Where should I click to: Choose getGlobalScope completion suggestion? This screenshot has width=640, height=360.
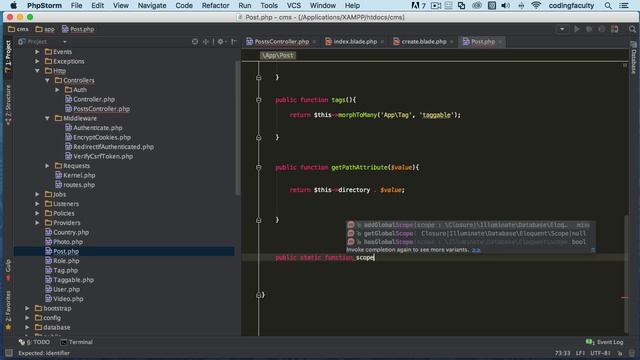coord(469,233)
